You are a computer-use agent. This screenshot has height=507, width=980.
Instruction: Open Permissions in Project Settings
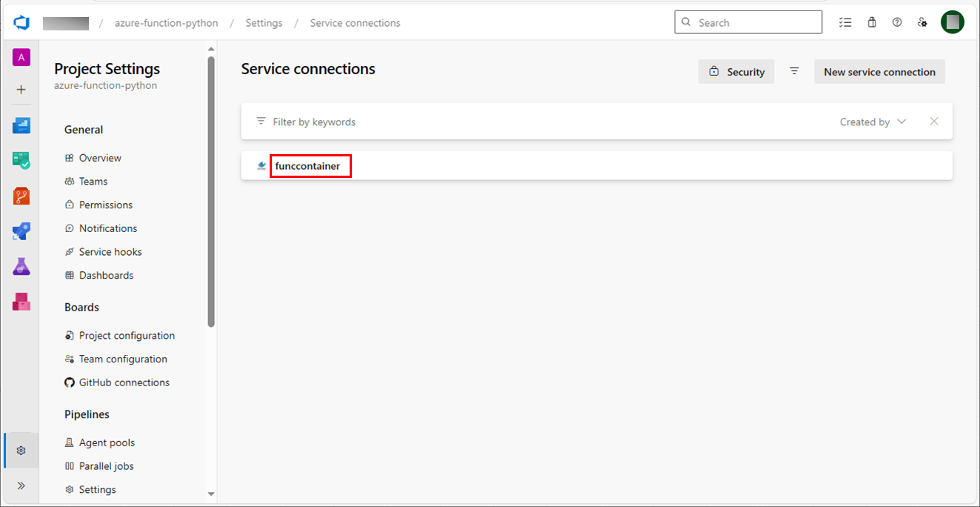coord(99,205)
